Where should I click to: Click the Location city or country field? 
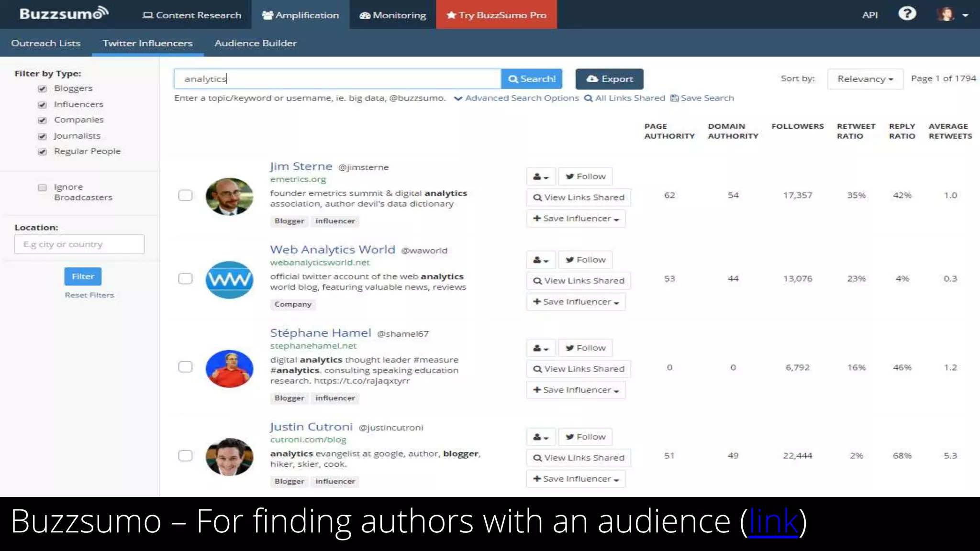click(x=79, y=244)
